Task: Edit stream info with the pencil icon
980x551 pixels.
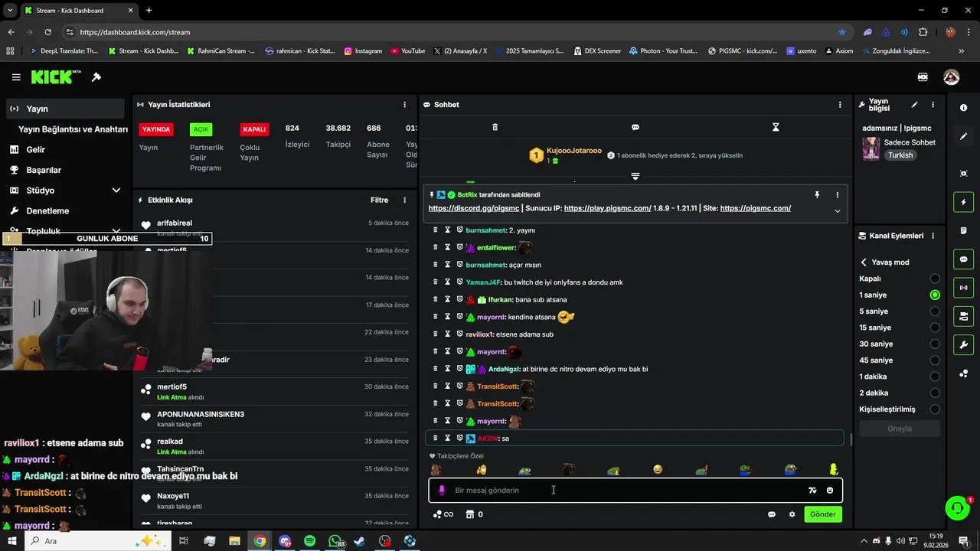Action: coord(914,105)
